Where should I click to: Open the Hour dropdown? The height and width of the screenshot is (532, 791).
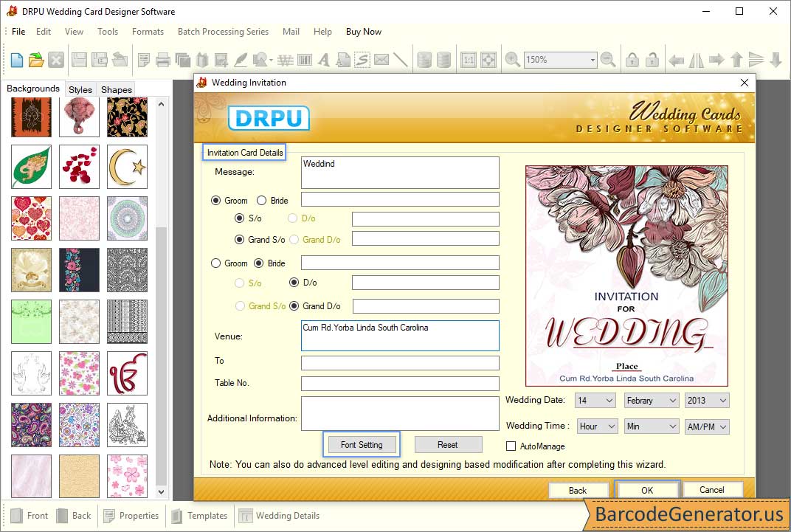[x=597, y=426]
